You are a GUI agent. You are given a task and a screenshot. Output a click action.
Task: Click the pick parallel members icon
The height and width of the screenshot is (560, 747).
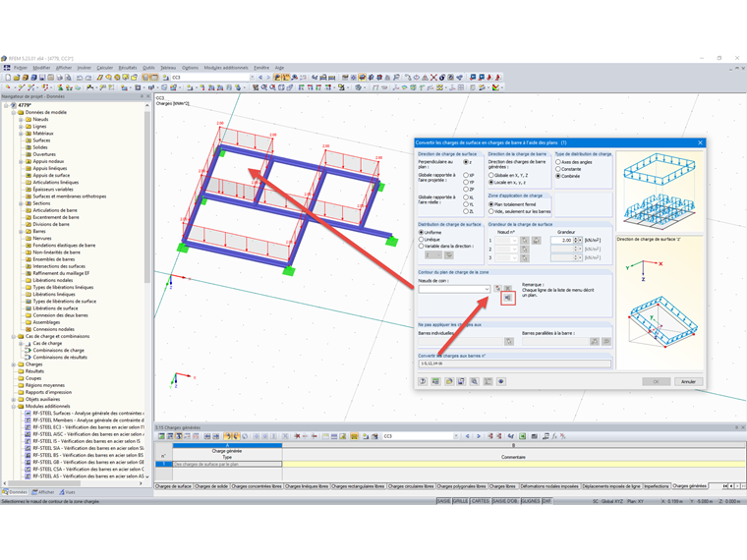click(595, 342)
